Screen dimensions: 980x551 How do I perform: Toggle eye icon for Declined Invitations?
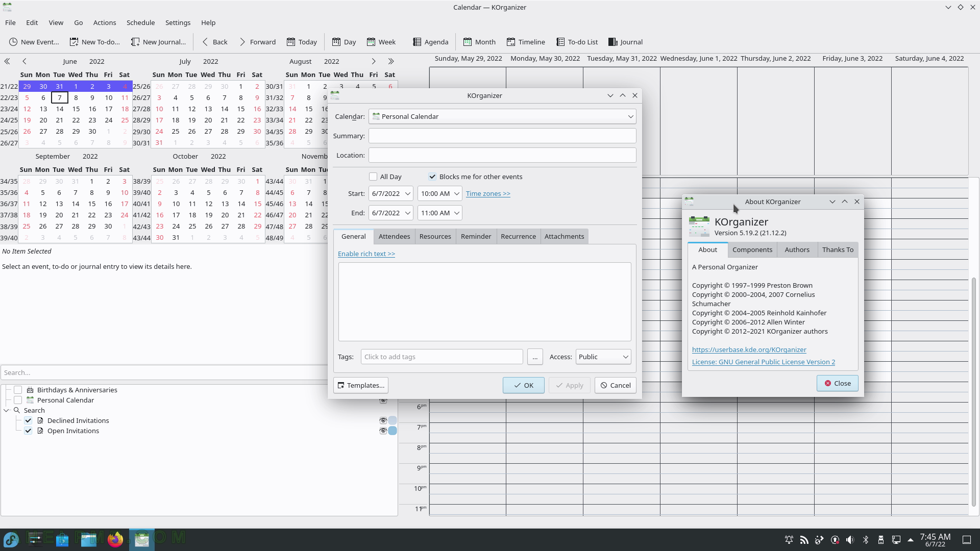383,420
